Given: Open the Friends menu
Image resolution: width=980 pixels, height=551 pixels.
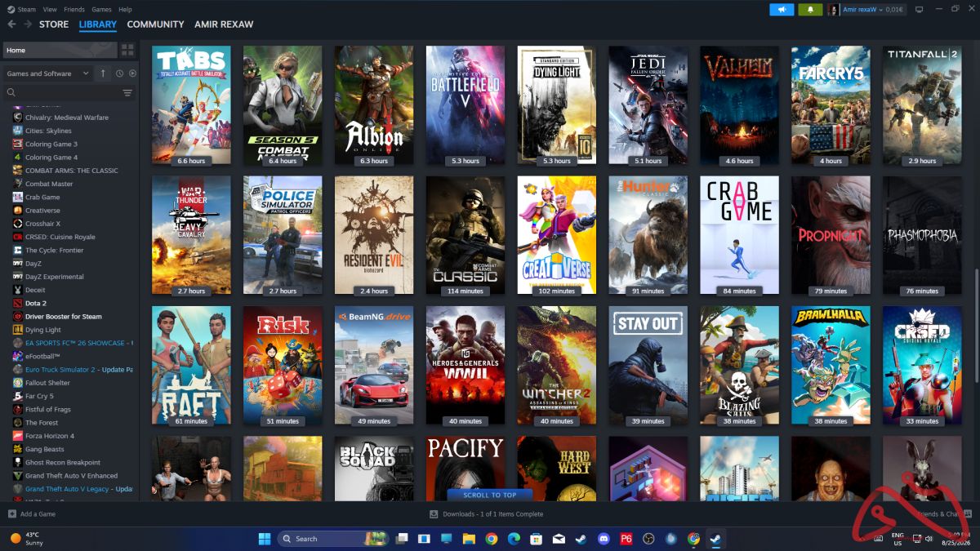Looking at the screenshot, I should point(73,10).
